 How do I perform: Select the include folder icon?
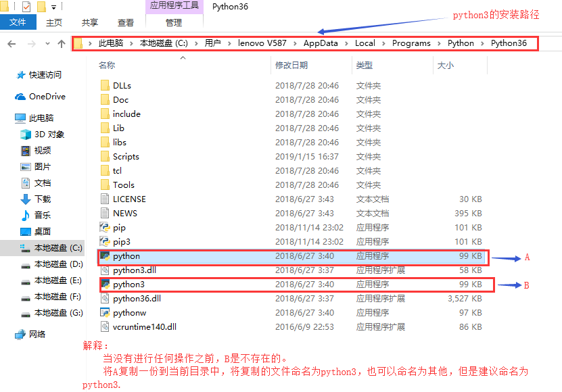point(105,114)
